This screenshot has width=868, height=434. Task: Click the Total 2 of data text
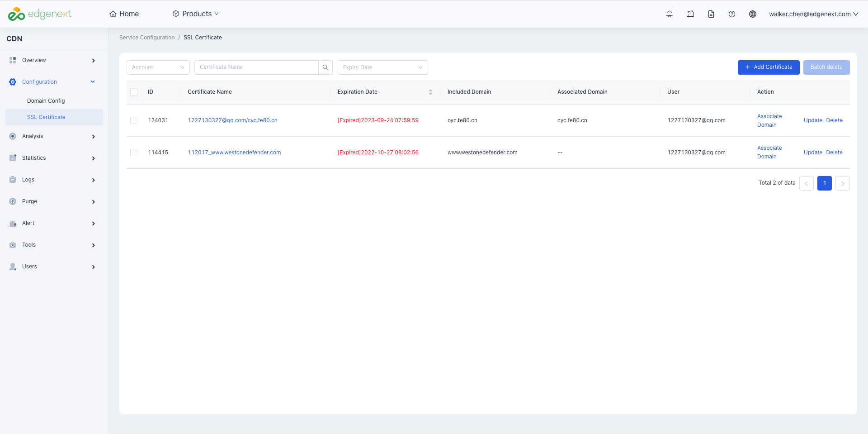pyautogui.click(x=777, y=183)
